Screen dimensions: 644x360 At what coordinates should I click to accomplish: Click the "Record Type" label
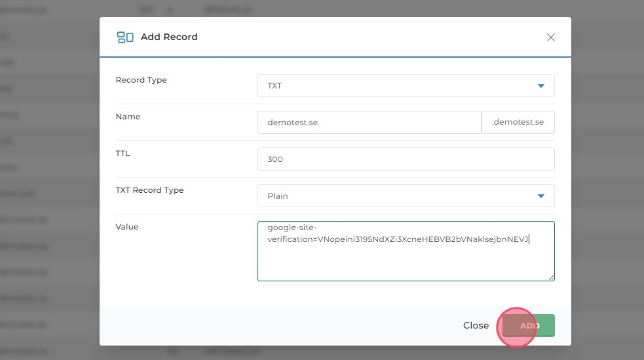pos(141,80)
